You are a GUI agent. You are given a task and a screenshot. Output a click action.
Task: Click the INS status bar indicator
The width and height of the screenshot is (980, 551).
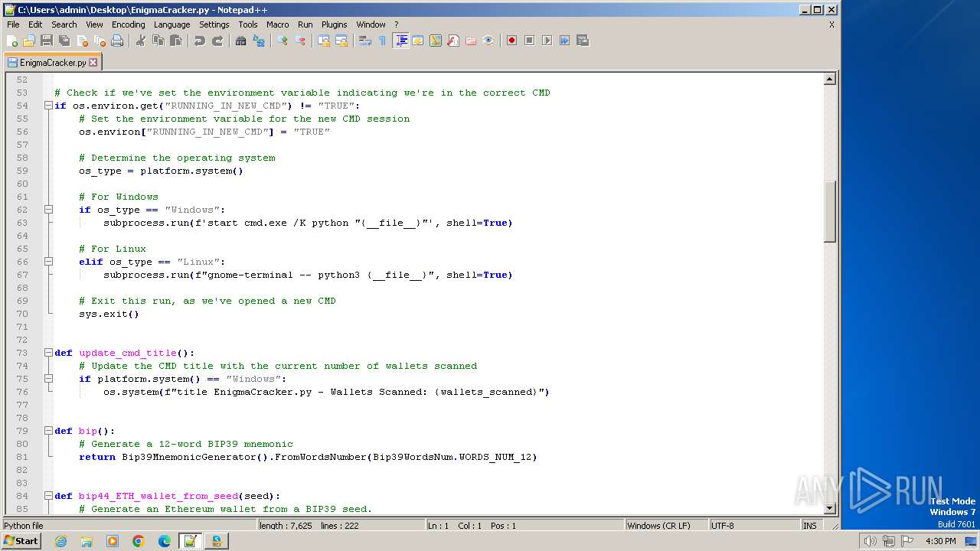[809, 526]
